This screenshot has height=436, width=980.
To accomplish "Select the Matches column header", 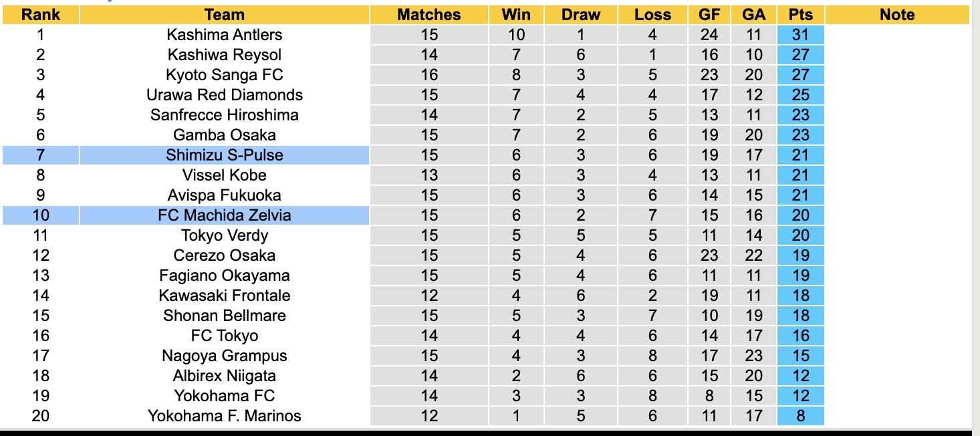I will tap(429, 15).
